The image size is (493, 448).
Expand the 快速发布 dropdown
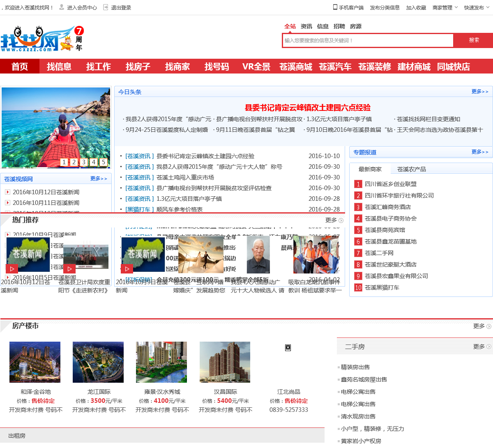click(x=477, y=7)
